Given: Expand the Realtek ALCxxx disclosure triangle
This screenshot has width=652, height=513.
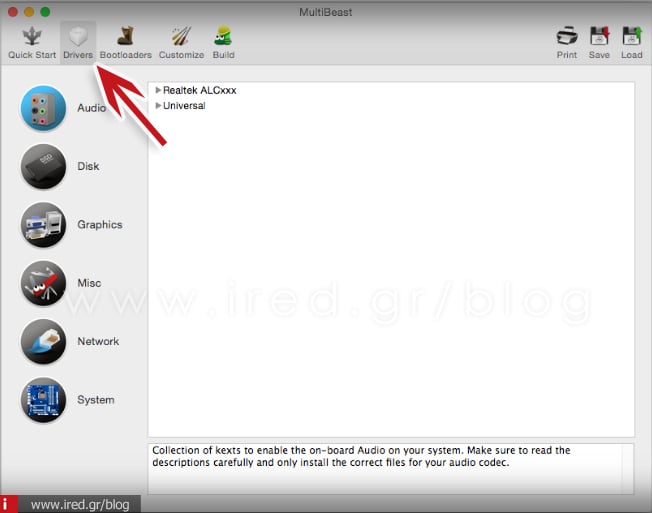Looking at the screenshot, I should point(158,90).
